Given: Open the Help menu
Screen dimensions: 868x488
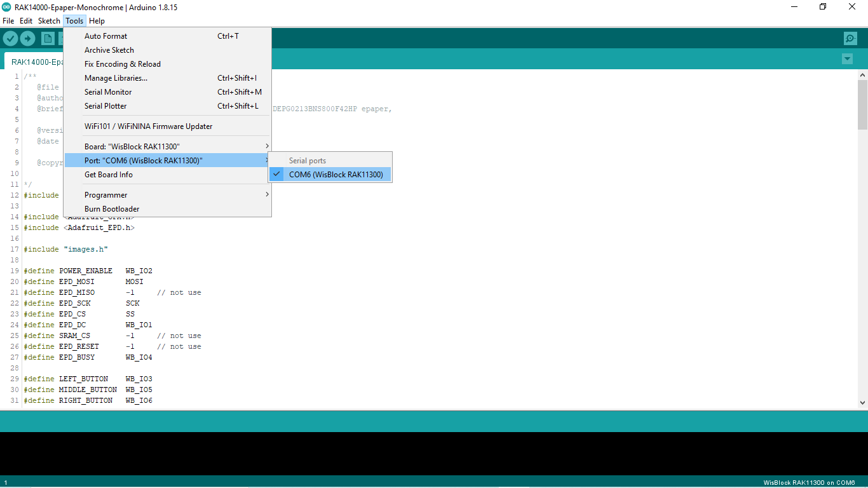Looking at the screenshot, I should tap(97, 21).
